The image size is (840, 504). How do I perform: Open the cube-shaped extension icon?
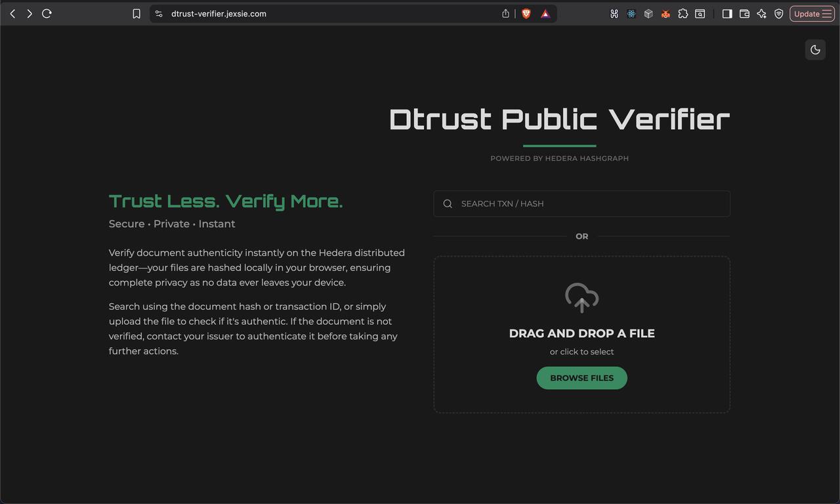click(x=648, y=14)
